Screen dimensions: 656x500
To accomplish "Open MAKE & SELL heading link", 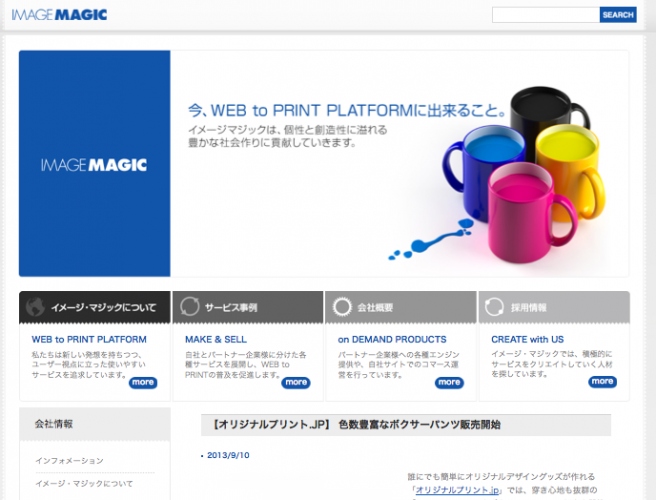I will tap(216, 339).
